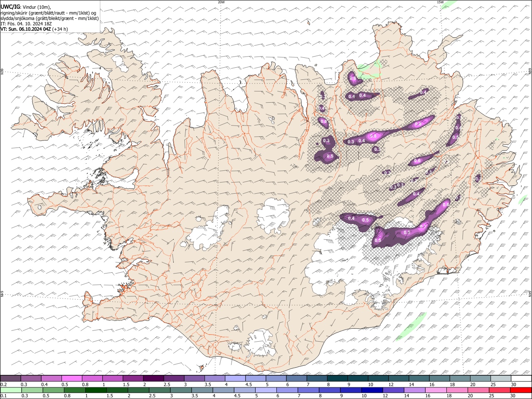The width and height of the screenshot is (532, 399).
Task: Pick the 10 teal snow scale swatch
Action: [378, 379]
